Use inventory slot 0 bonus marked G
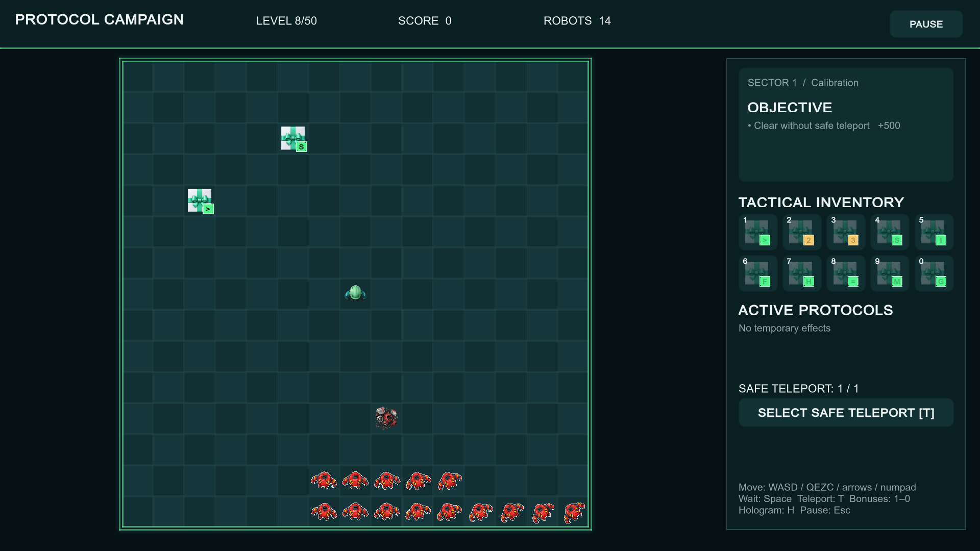Viewport: 980px width, 551px height. point(934,273)
